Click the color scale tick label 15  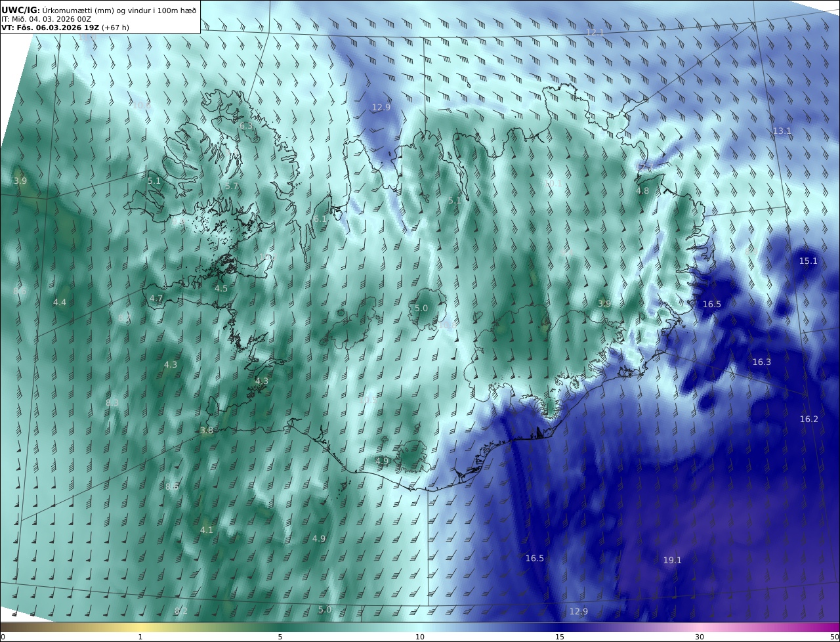point(560,637)
